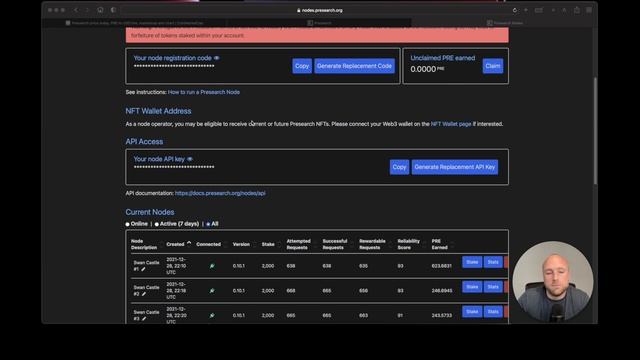The width and height of the screenshot is (640, 360).
Task: Click Stats button for Swan Castle #3
Action: [493, 312]
